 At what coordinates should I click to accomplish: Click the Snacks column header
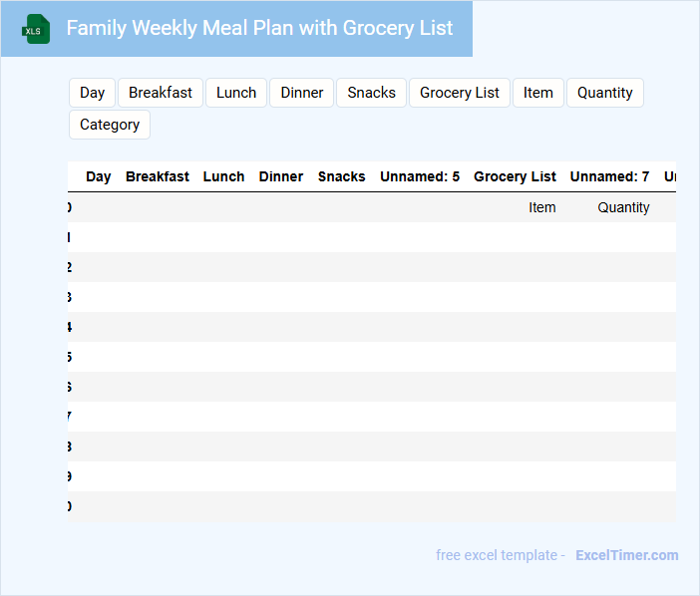click(342, 176)
